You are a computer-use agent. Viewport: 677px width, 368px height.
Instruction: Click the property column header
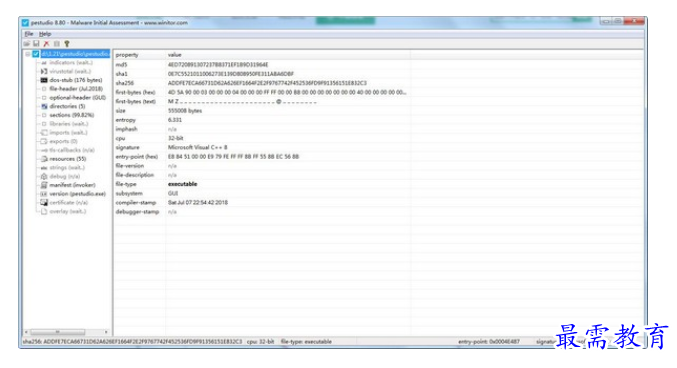139,55
